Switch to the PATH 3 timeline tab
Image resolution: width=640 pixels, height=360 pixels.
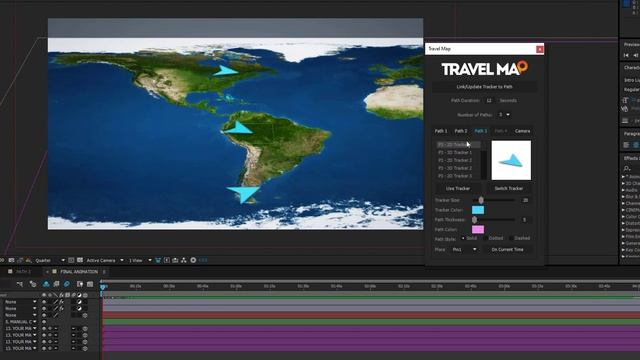(23, 272)
